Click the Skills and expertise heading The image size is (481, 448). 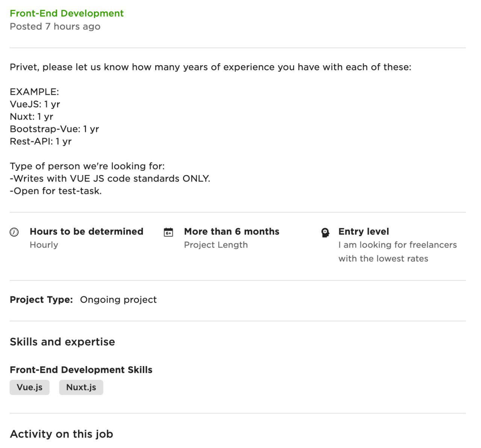62,342
